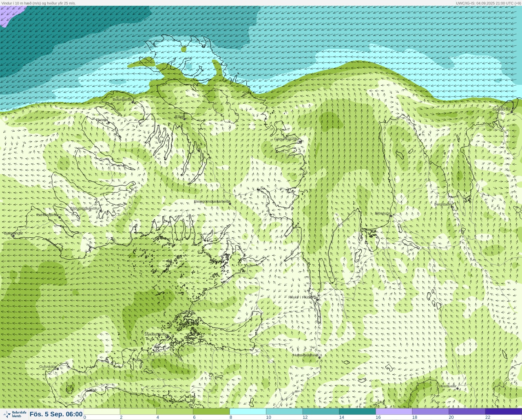Image resolution: width=522 pixels, height=420 pixels.
Task: Click the Gjögurflugvöllur station label
Action: pos(287,139)
